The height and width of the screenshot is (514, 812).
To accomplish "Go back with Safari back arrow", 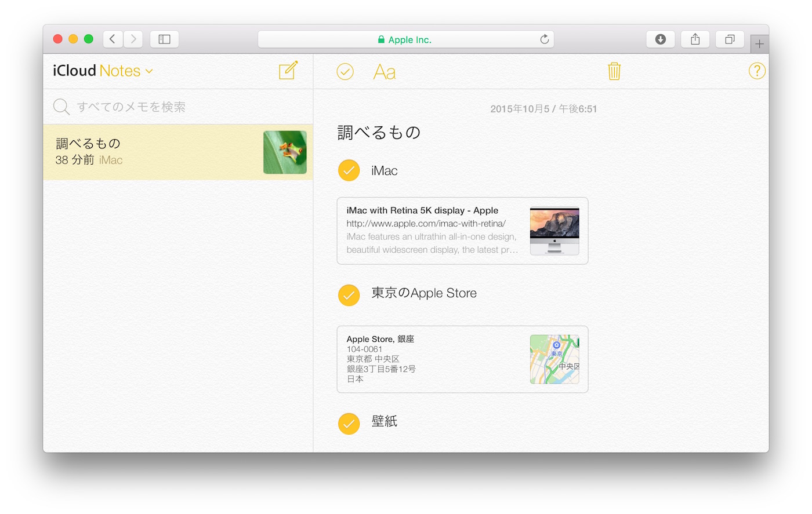I will (x=113, y=39).
